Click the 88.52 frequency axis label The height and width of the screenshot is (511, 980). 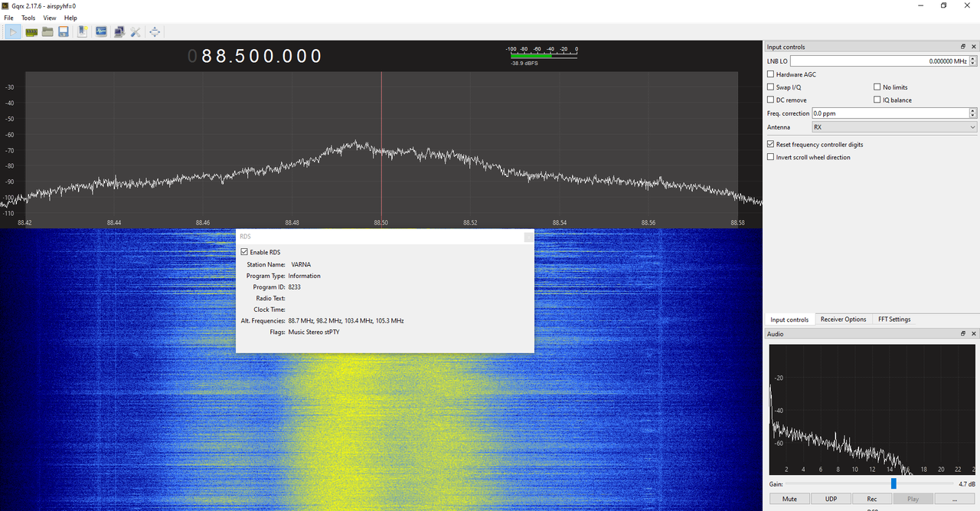click(x=470, y=223)
